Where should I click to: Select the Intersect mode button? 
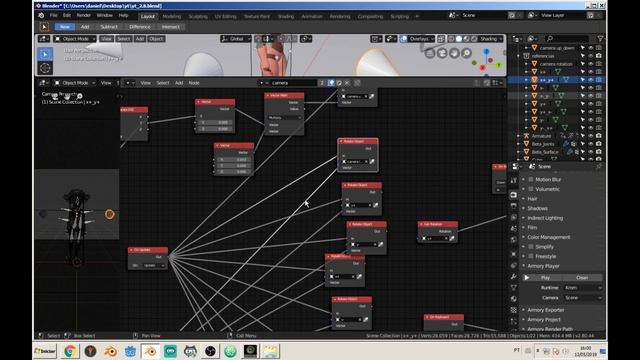pos(171,27)
